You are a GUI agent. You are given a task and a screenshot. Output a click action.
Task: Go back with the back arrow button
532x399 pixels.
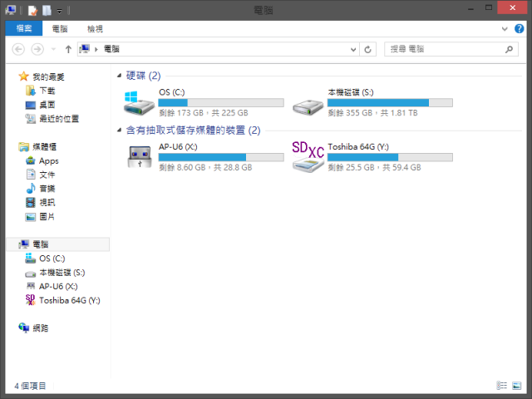point(18,49)
